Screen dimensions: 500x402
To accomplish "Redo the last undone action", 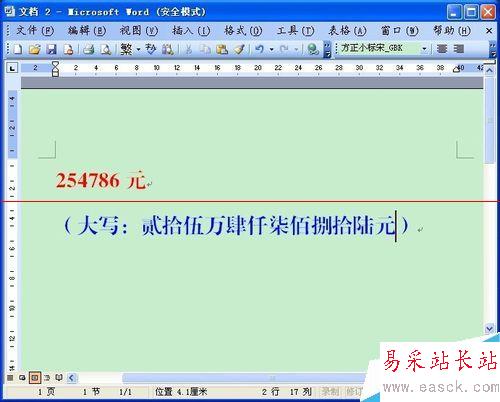I will [284, 49].
